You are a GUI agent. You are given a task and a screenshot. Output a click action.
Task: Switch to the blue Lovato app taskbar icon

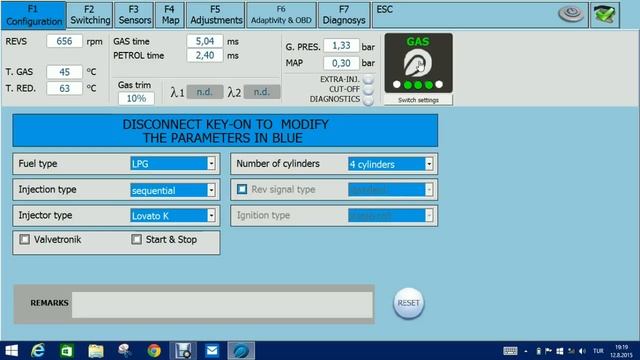pos(241,351)
